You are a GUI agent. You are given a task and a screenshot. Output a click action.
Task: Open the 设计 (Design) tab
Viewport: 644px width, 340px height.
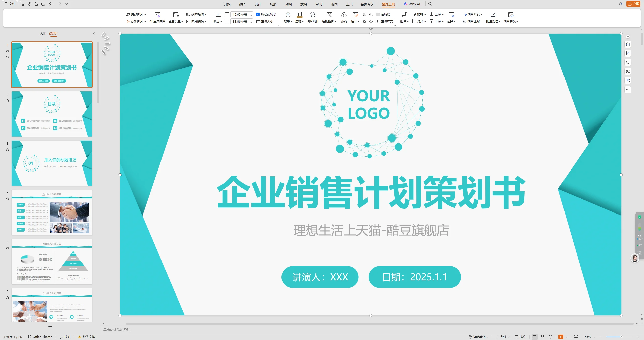point(258,4)
